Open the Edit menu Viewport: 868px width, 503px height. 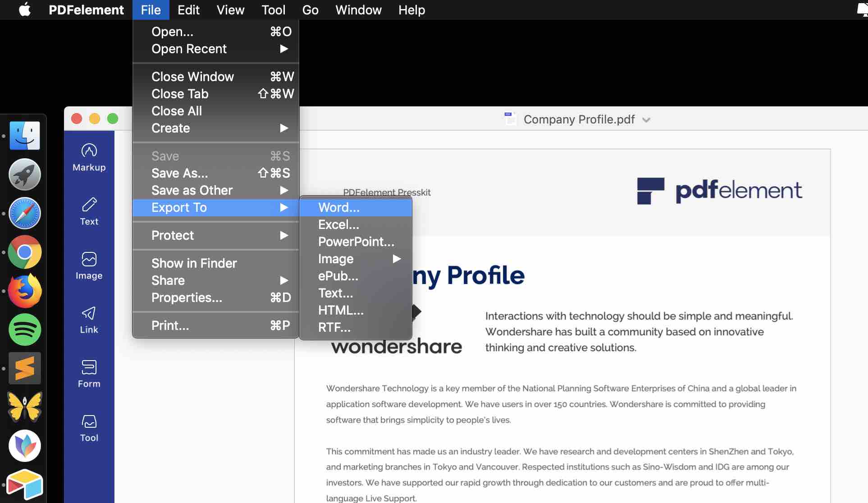click(188, 10)
